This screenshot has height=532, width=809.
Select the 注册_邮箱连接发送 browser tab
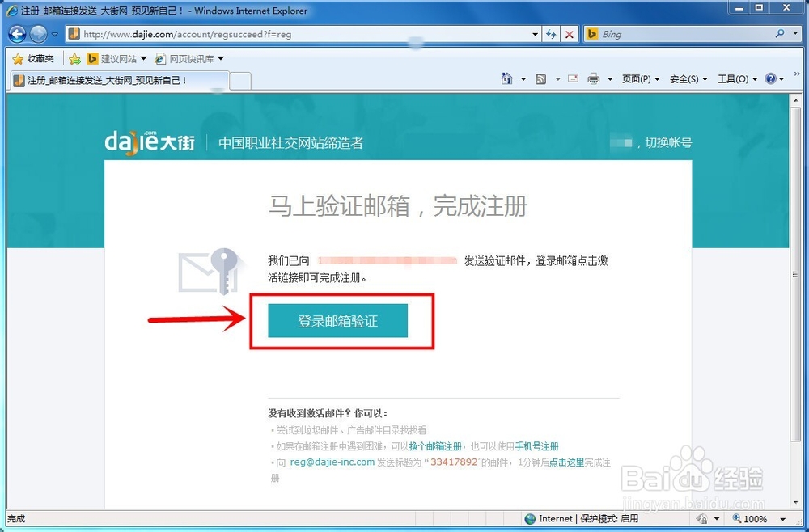coord(119,80)
